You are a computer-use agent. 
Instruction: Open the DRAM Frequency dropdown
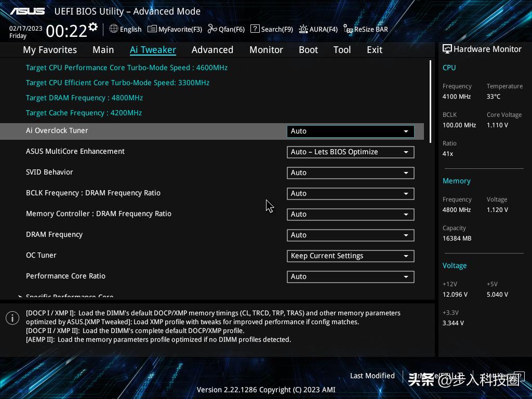pyautogui.click(x=351, y=235)
